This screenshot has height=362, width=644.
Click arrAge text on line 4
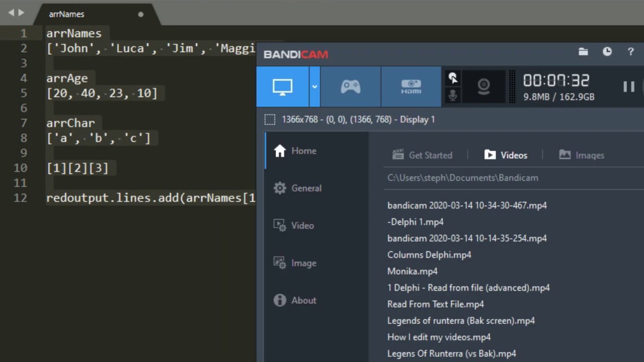67,78
